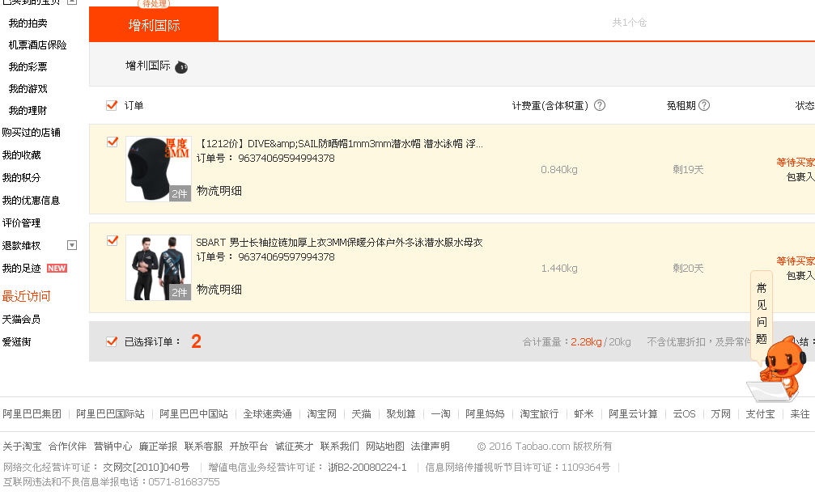Viewport: 815px width, 504px height.
Task: Open SBART 男士长袖 wetsuit title link
Action: pos(339,243)
